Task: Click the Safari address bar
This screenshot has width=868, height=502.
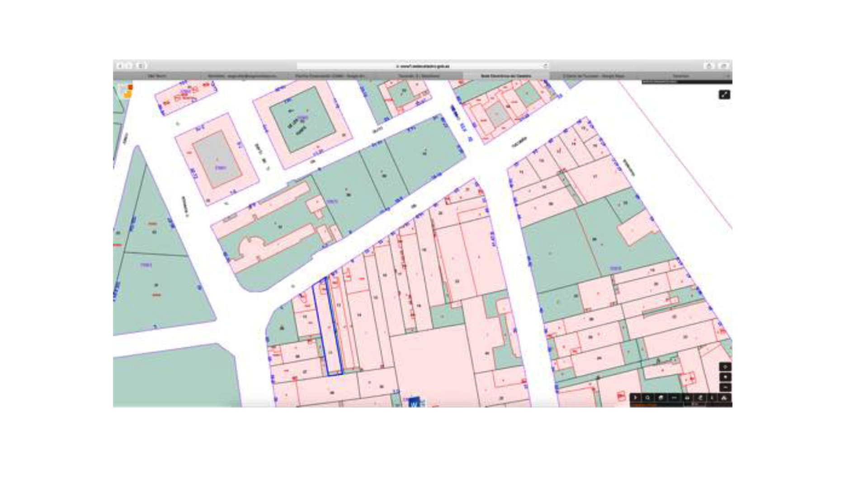Action: (x=423, y=66)
